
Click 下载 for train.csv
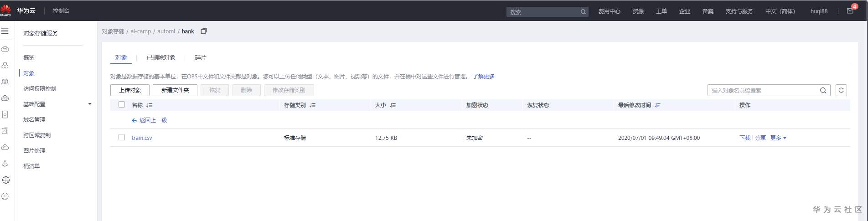(745, 138)
